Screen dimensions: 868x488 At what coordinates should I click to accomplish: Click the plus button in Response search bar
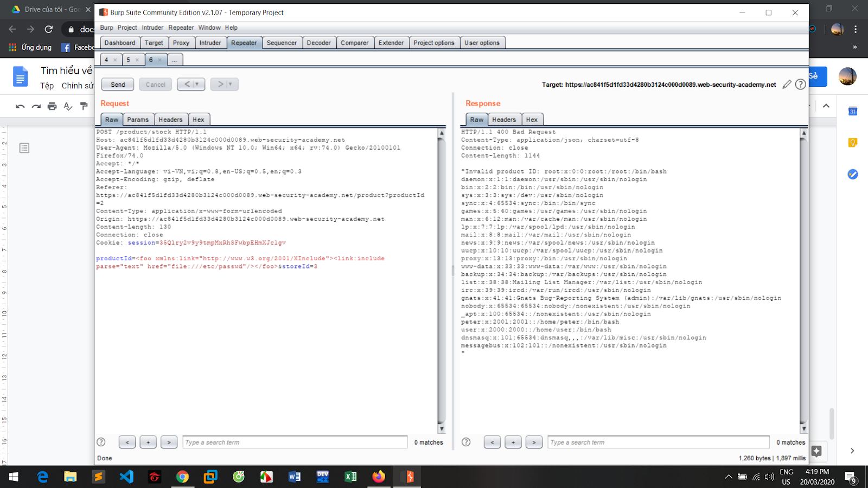pos(513,442)
